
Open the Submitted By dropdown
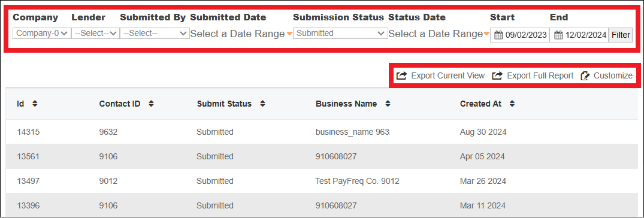[x=155, y=34]
